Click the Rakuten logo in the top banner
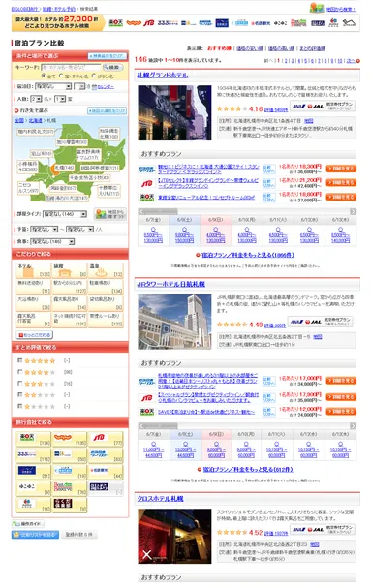The height and width of the screenshot is (588, 372). pos(116,23)
